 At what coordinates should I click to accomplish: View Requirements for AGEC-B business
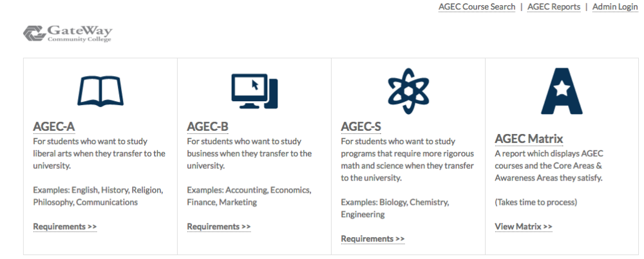click(x=218, y=227)
